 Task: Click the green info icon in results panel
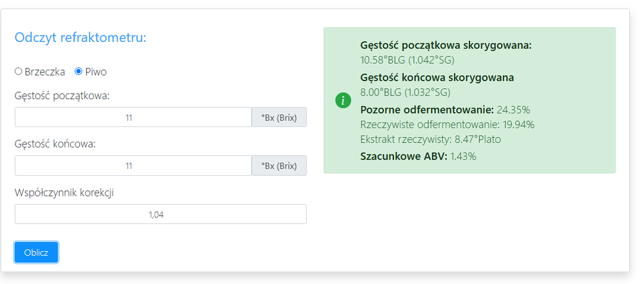click(x=345, y=100)
